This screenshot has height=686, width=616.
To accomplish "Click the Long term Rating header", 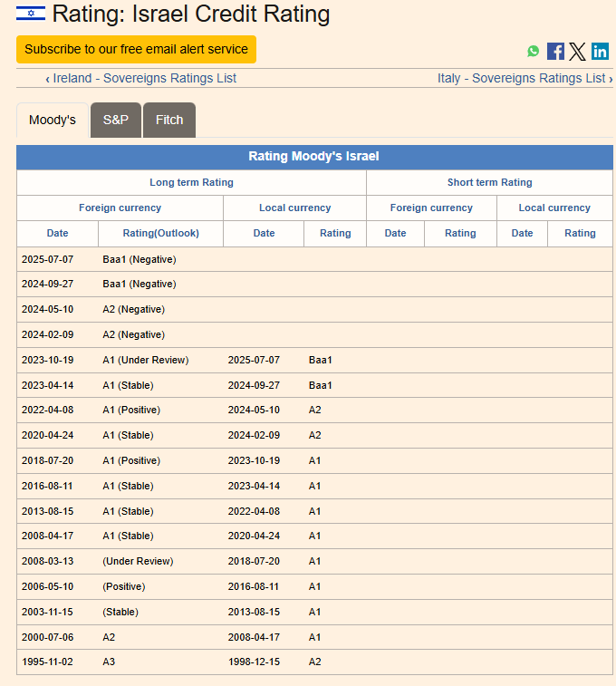I will (x=191, y=182).
